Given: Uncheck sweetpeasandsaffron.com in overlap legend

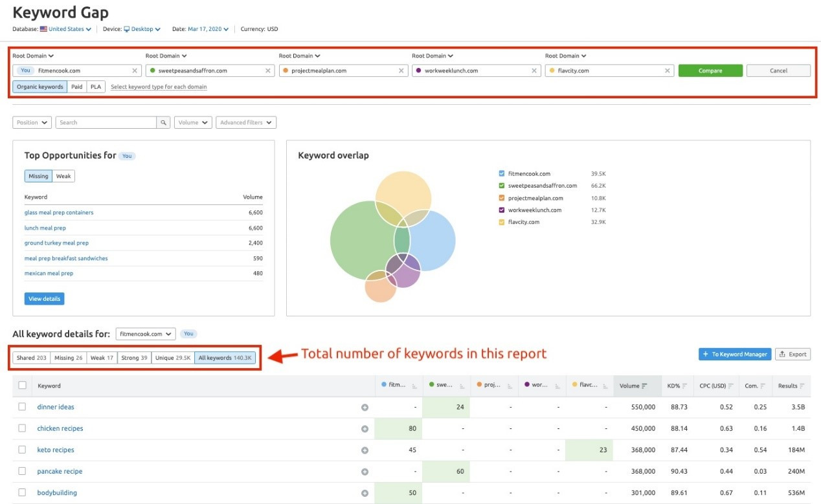Looking at the screenshot, I should coord(502,186).
